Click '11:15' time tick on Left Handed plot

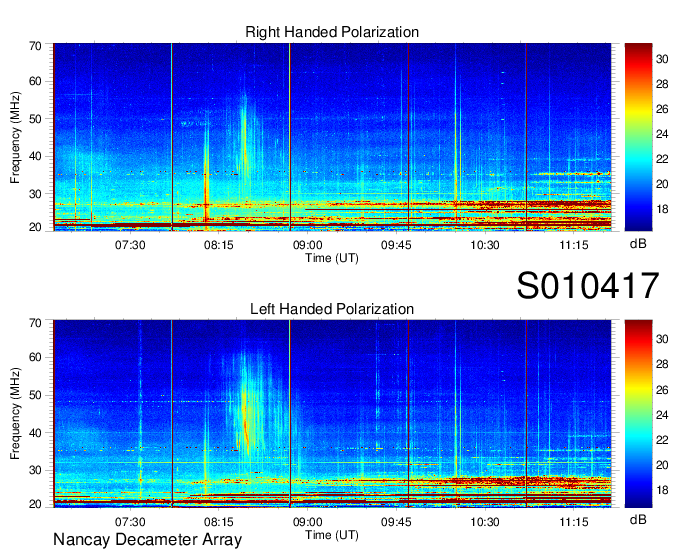coord(574,522)
